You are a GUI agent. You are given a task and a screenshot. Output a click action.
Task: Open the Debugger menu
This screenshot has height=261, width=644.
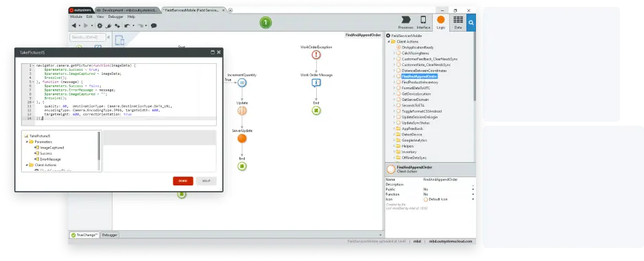(115, 17)
